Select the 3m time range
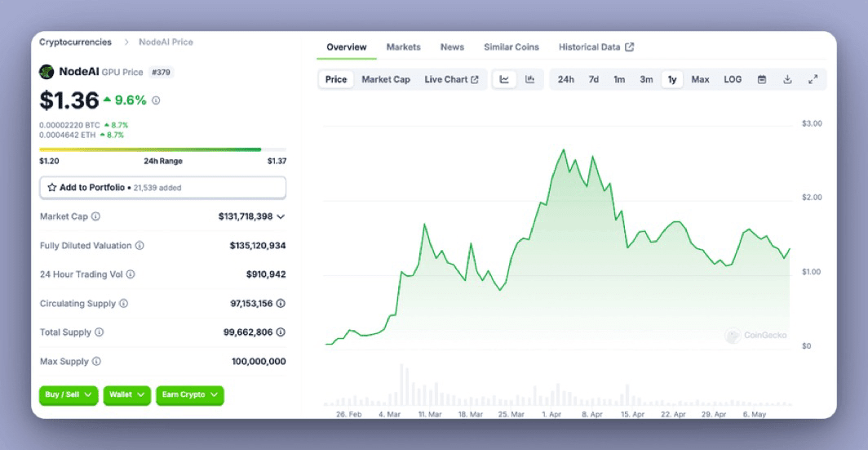Viewport: 868px width, 450px height. pyautogui.click(x=647, y=79)
